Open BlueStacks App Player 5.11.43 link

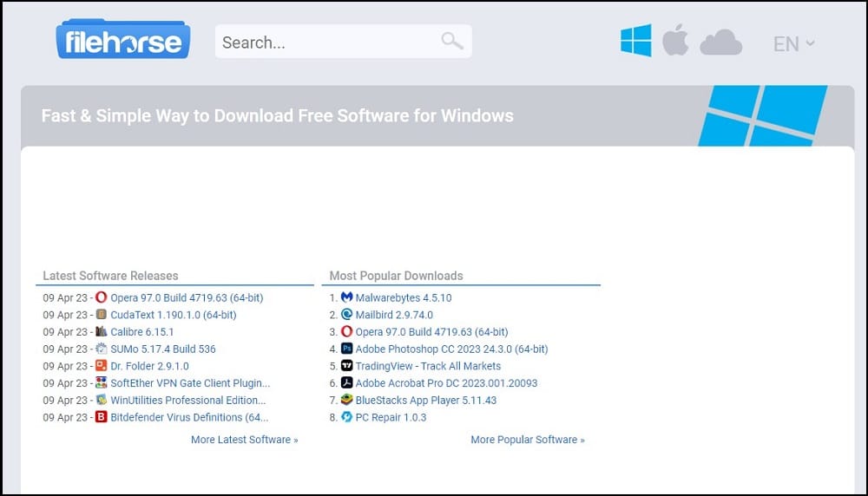[x=425, y=401]
